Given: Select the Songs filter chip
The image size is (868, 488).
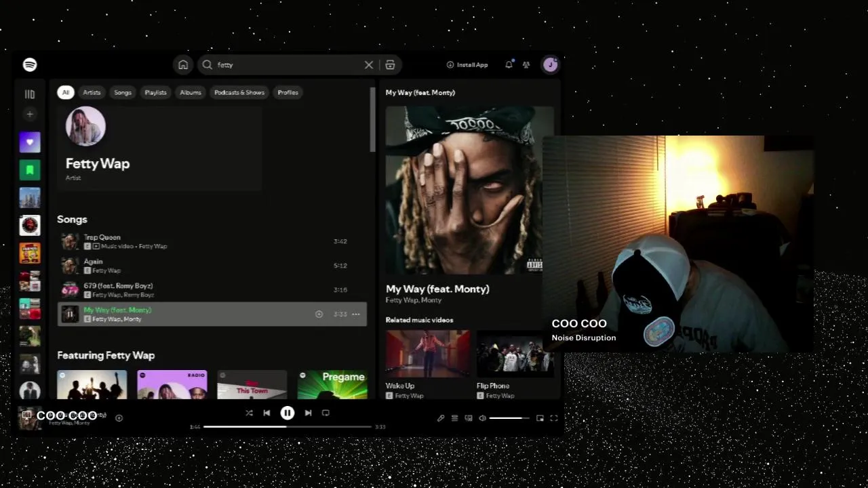Looking at the screenshot, I should click(123, 92).
